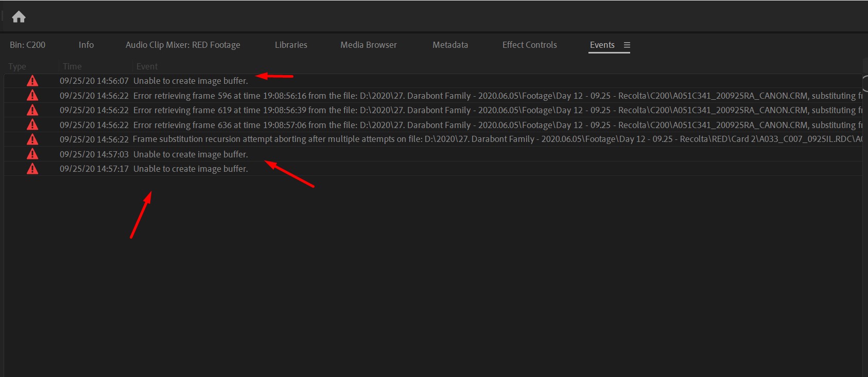
Task: Open the Events panel menu icon
Action: (x=627, y=45)
